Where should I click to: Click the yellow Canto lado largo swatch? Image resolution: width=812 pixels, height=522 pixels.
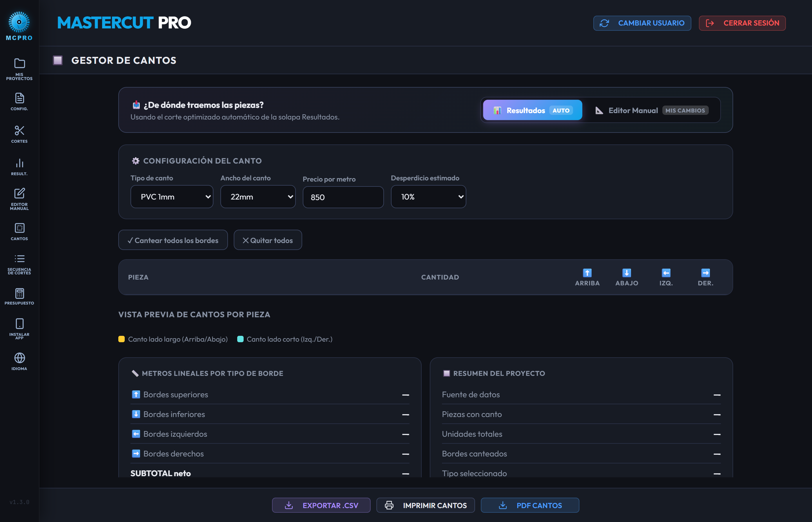click(121, 339)
